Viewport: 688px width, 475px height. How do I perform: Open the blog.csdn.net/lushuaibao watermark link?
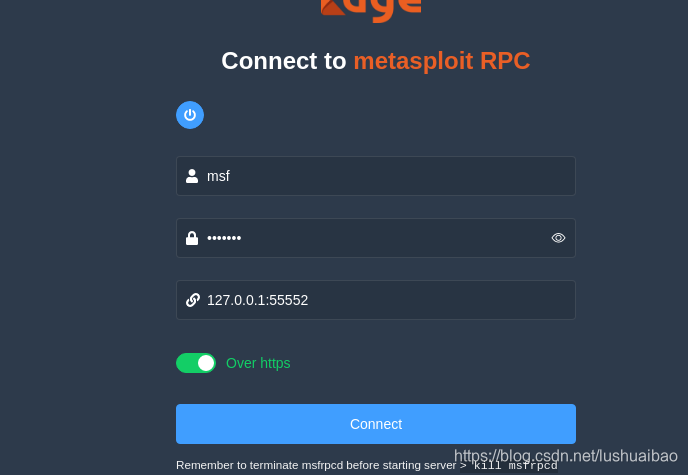pyautogui.click(x=566, y=456)
